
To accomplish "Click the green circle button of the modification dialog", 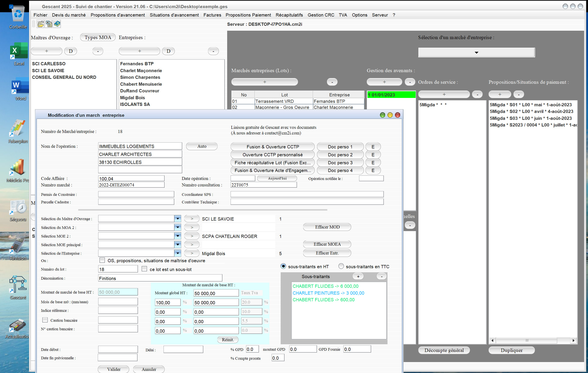I will [x=382, y=115].
